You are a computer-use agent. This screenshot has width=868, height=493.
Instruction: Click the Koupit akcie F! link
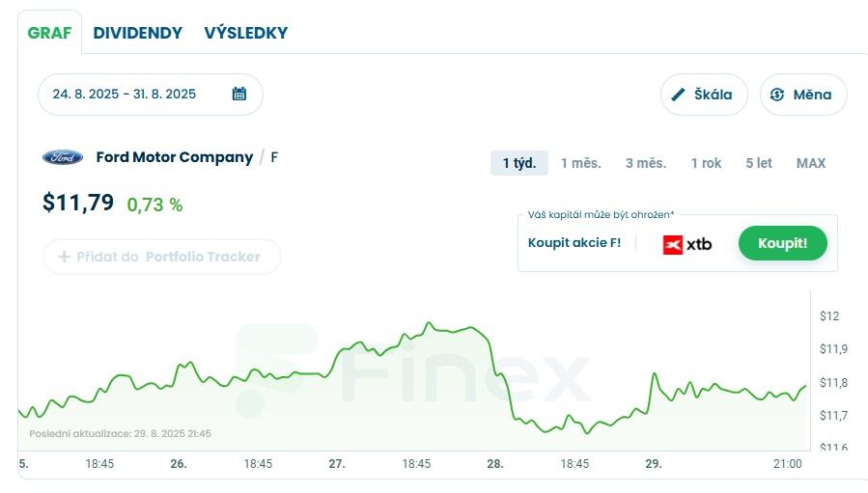(x=574, y=242)
